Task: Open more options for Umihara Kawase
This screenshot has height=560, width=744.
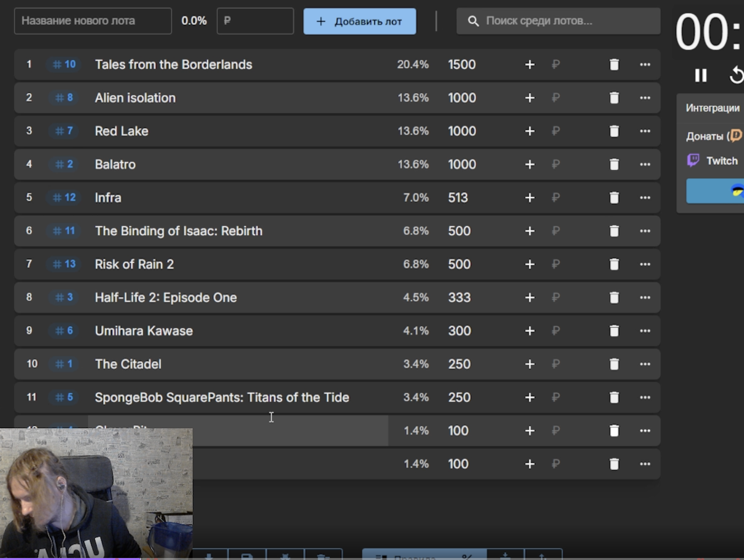Action: [645, 331]
